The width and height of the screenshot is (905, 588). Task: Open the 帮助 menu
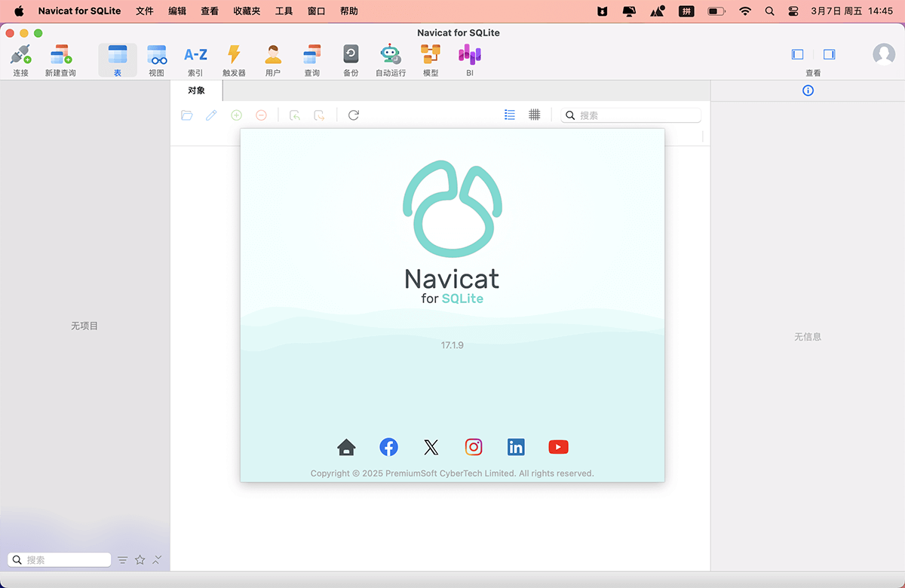(x=349, y=11)
